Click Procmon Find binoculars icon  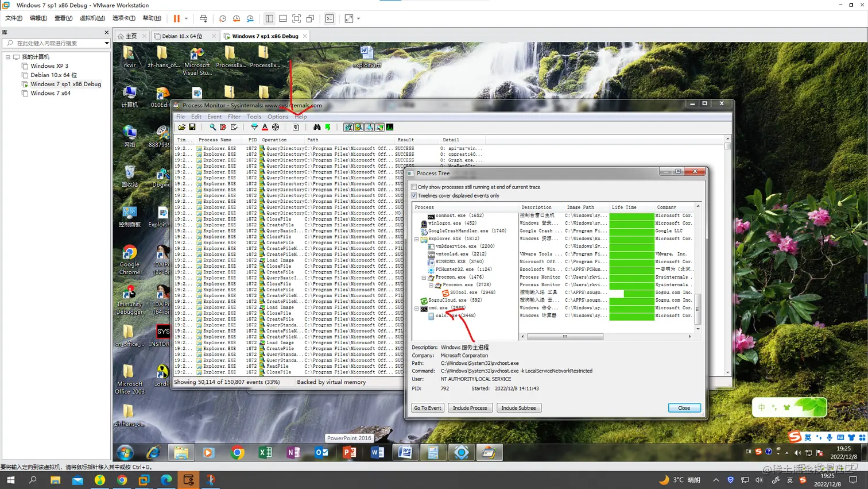click(x=317, y=127)
